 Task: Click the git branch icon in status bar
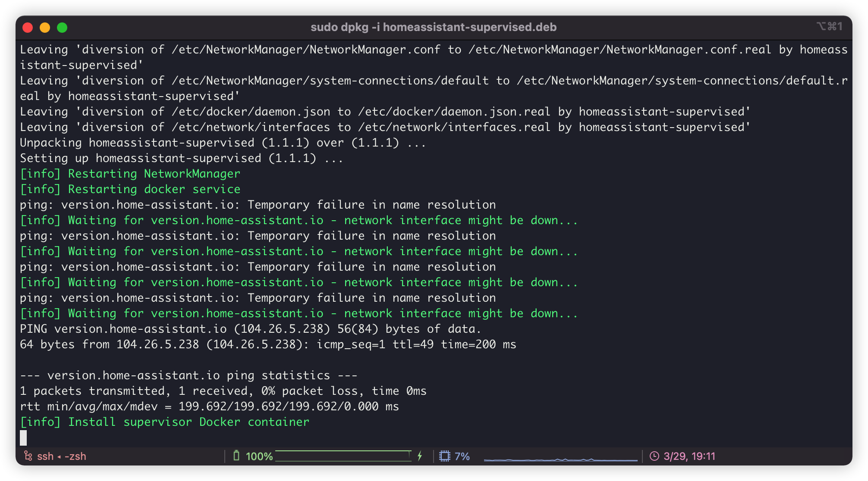pos(28,456)
